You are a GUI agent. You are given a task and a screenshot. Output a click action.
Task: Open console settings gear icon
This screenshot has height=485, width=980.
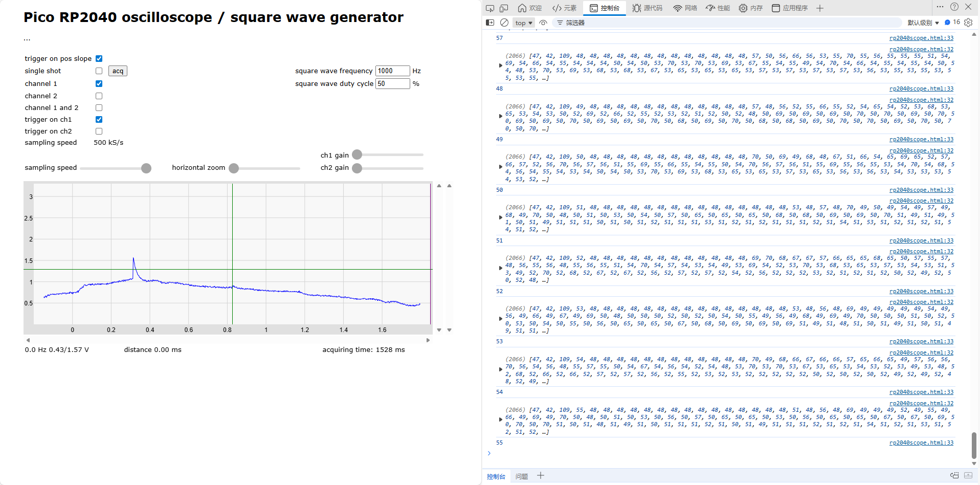click(x=968, y=23)
